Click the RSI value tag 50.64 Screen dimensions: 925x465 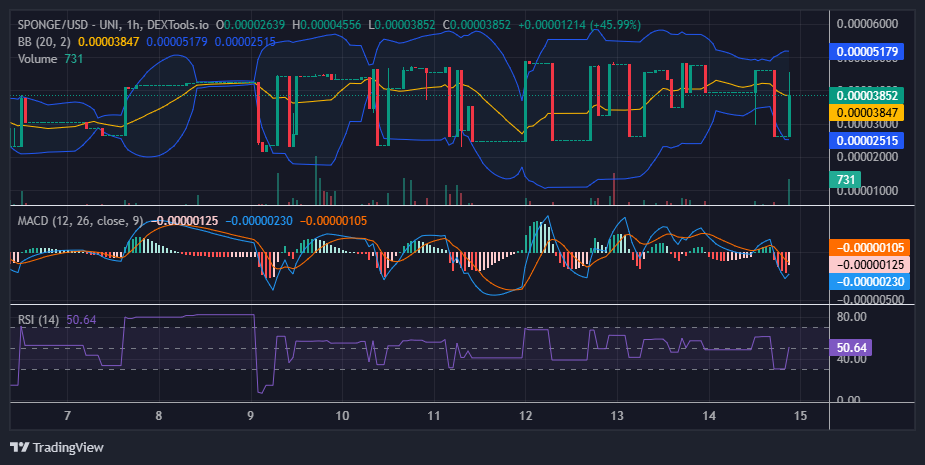[851, 348]
